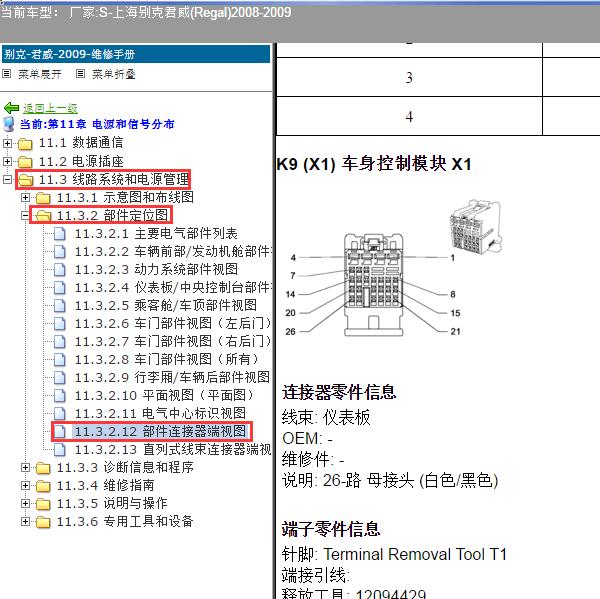This screenshot has width=600, height=599.
Task: Click page icon of 11.3.2.10 平面视图
Action: [60, 395]
